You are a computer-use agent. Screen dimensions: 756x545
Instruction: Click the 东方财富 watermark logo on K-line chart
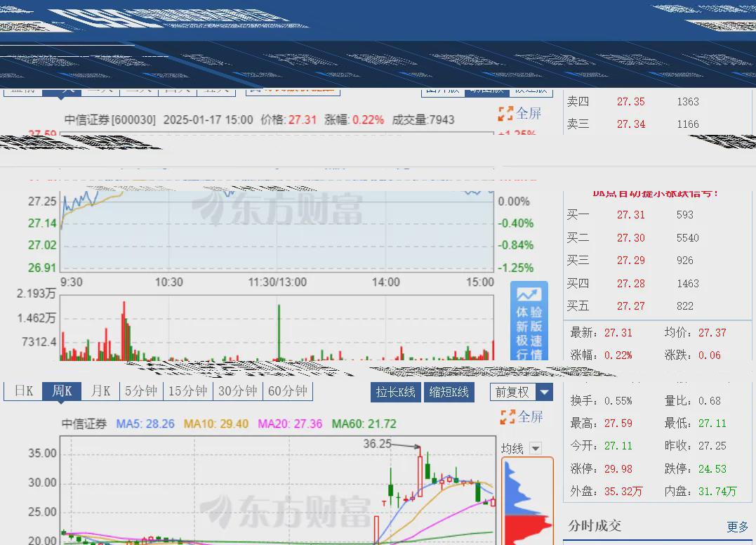coord(284,512)
